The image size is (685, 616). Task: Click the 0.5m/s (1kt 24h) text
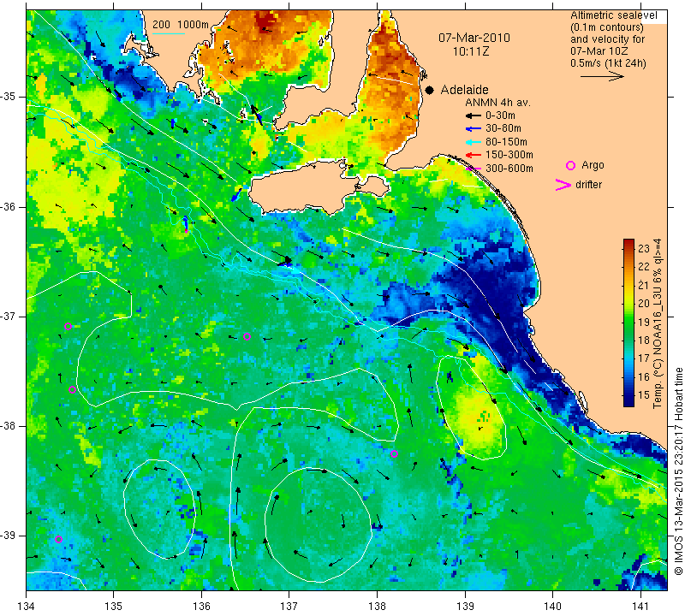click(x=608, y=63)
